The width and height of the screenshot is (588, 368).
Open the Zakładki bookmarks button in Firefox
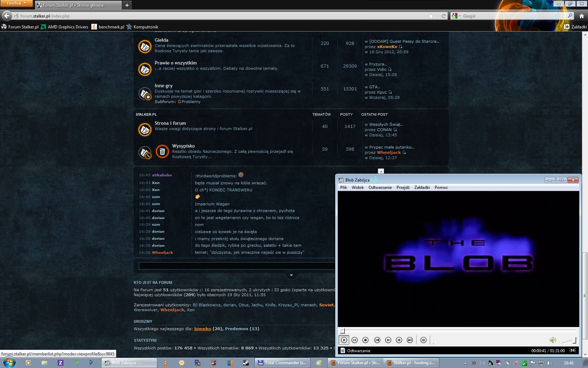click(x=576, y=27)
